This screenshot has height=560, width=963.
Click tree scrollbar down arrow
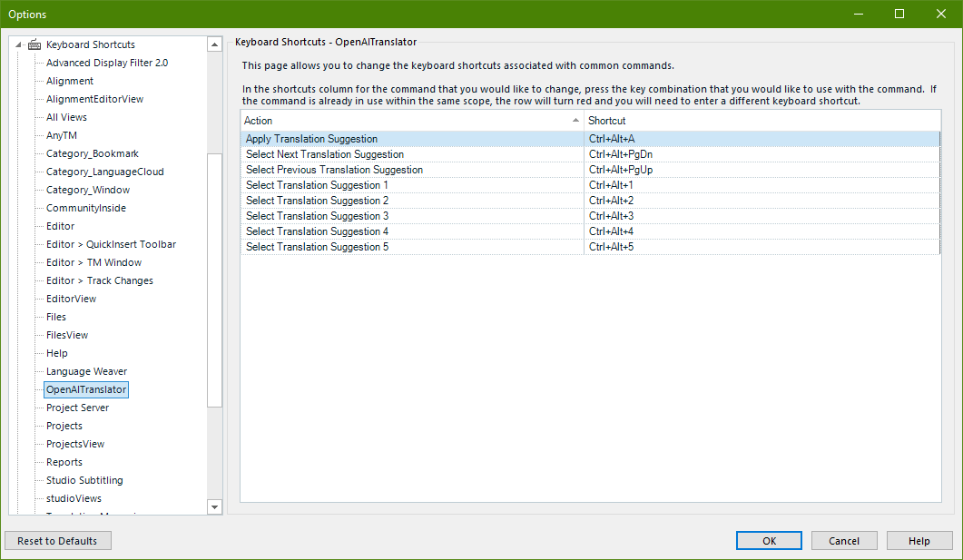point(214,506)
